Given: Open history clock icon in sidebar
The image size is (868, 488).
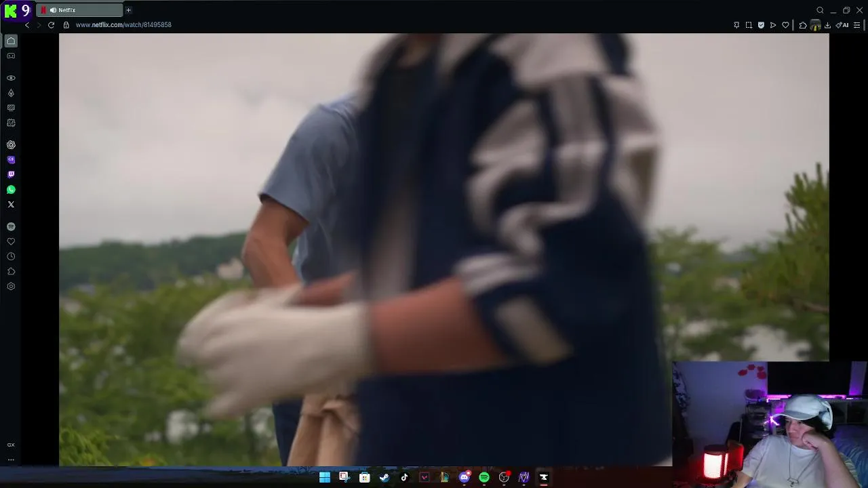Looking at the screenshot, I should pyautogui.click(x=11, y=256).
